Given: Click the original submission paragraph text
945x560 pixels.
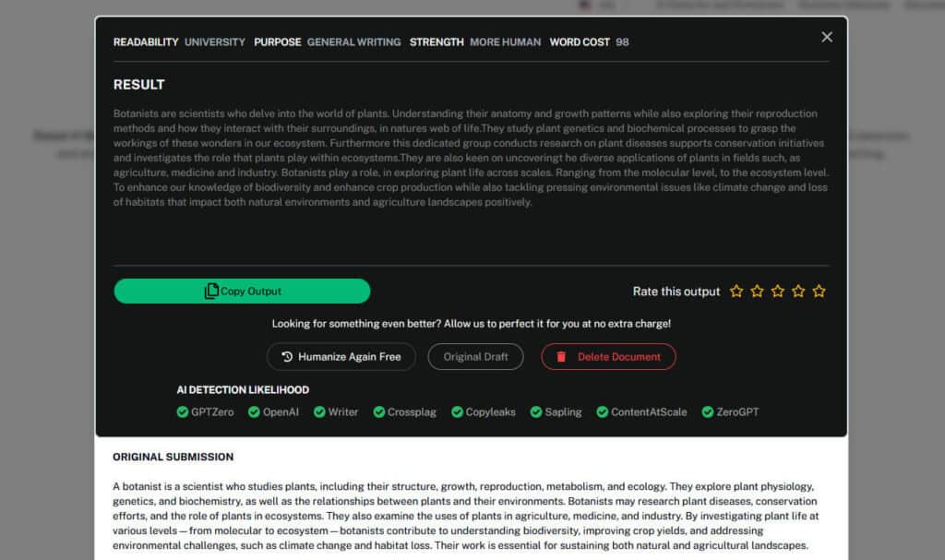Looking at the screenshot, I should pos(466,516).
